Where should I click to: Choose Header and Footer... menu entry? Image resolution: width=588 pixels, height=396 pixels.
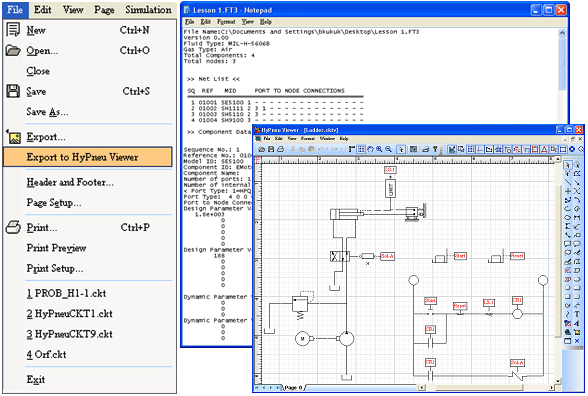(70, 182)
